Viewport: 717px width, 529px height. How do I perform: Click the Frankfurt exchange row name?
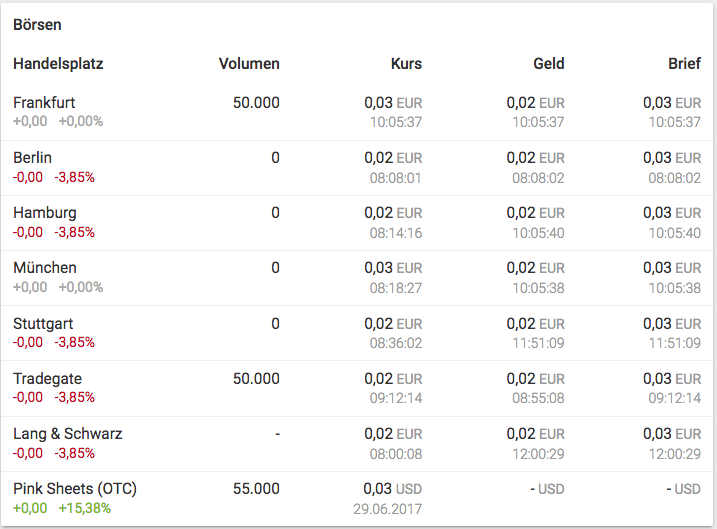point(44,103)
